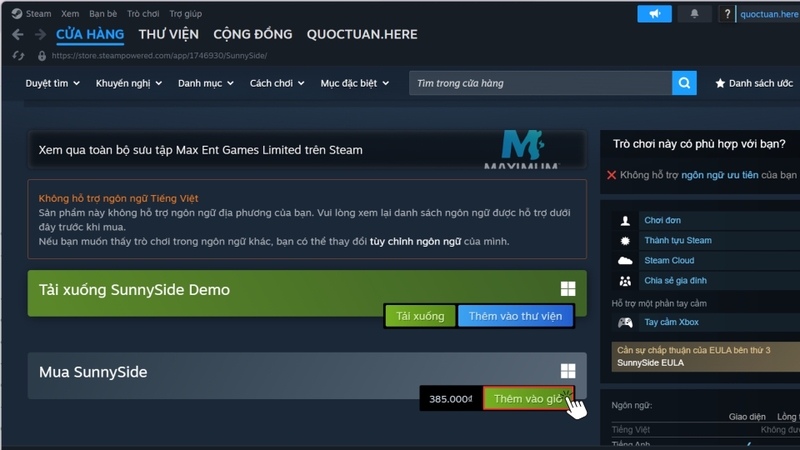Click the Xbox controller icon
Image resolution: width=800 pixels, height=450 pixels.
[625, 322]
